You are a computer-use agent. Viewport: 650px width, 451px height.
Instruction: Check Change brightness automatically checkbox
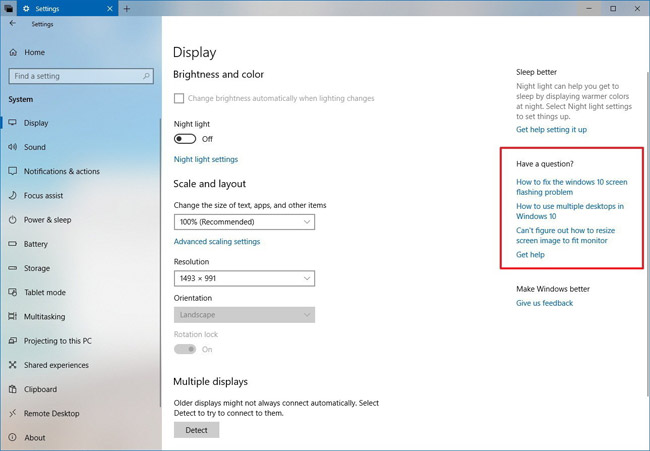point(179,98)
